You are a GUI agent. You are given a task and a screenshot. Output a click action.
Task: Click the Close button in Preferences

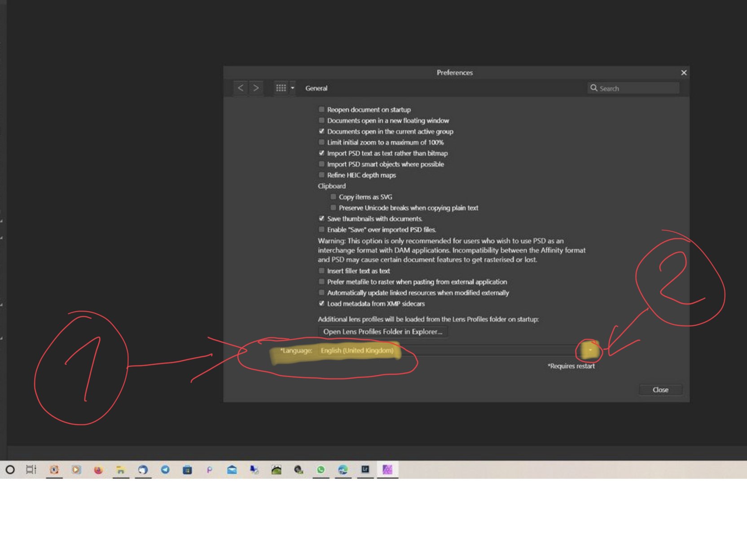point(660,390)
